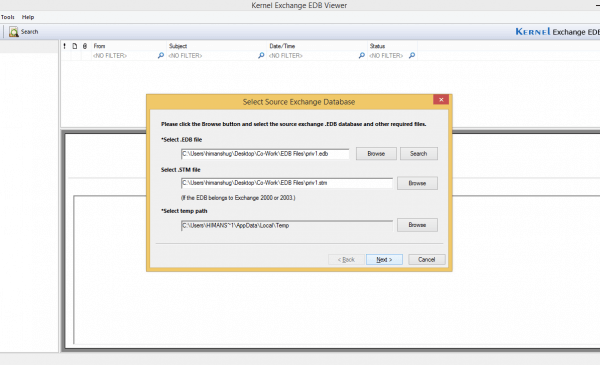Sort by the attachment paperclip column icon
This screenshot has width=600, height=365.
[85, 46]
